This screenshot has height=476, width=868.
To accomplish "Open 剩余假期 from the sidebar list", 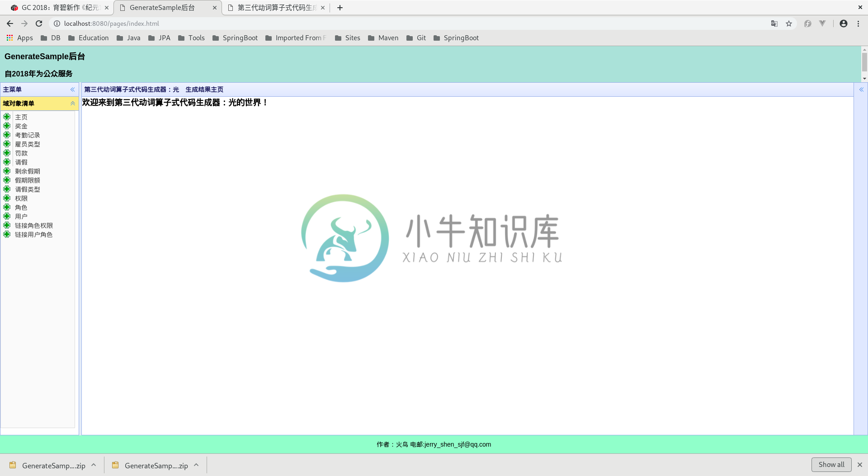I will tap(28, 171).
